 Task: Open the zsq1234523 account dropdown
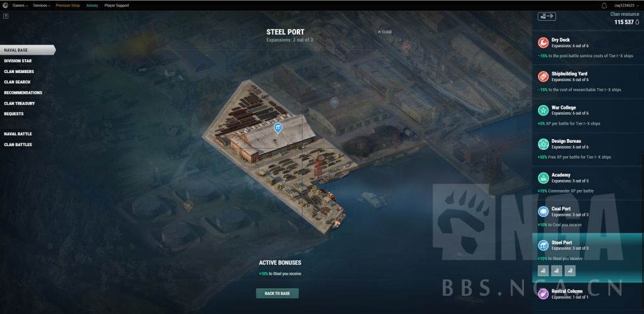(626, 6)
